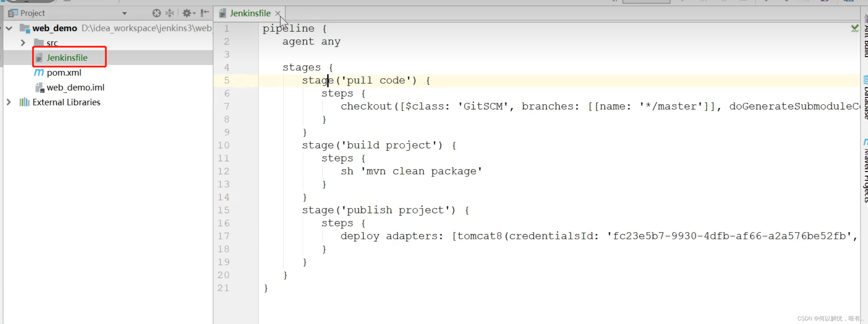868x324 pixels.
Task: Hide the Project panel with hide icon
Action: [205, 13]
